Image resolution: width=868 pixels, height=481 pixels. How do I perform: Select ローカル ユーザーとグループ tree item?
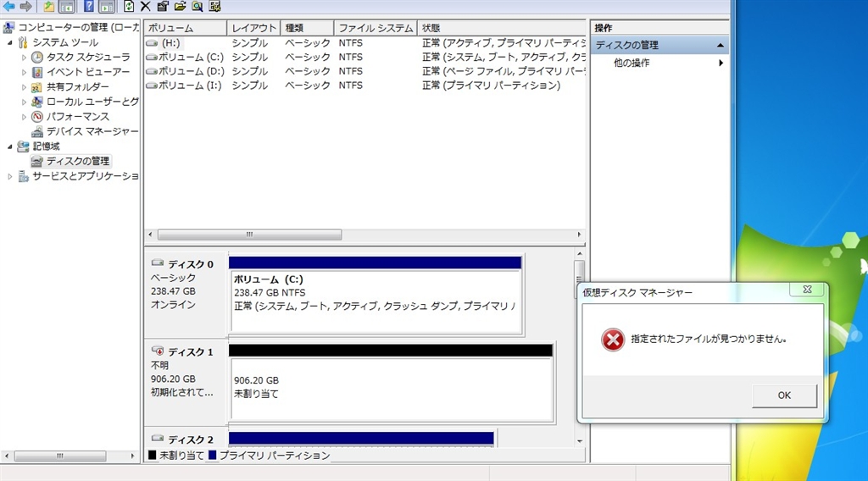point(92,102)
